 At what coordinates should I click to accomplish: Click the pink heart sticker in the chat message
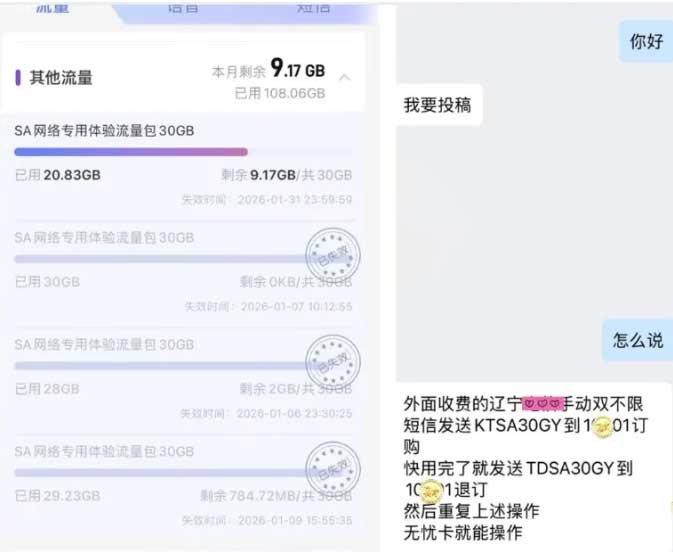click(x=542, y=403)
